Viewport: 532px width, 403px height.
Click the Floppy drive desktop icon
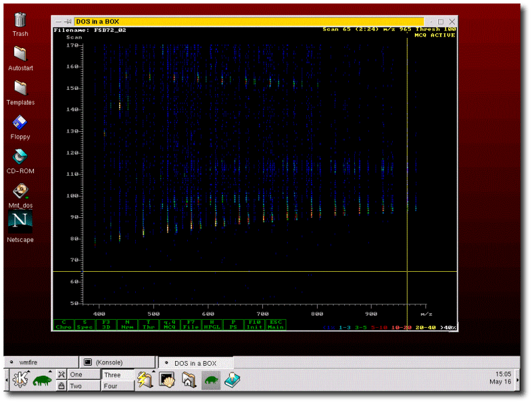[x=20, y=123]
